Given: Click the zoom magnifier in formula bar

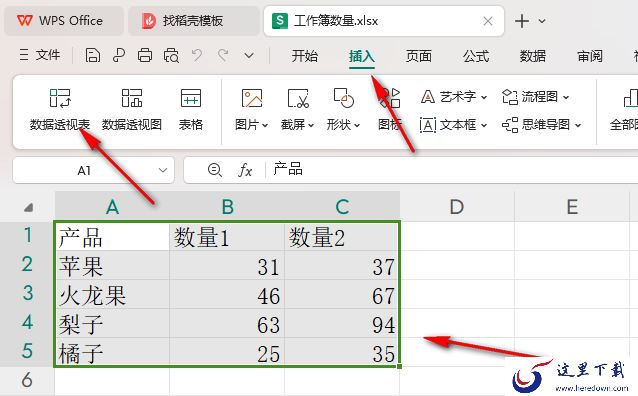Looking at the screenshot, I should click(x=214, y=170).
